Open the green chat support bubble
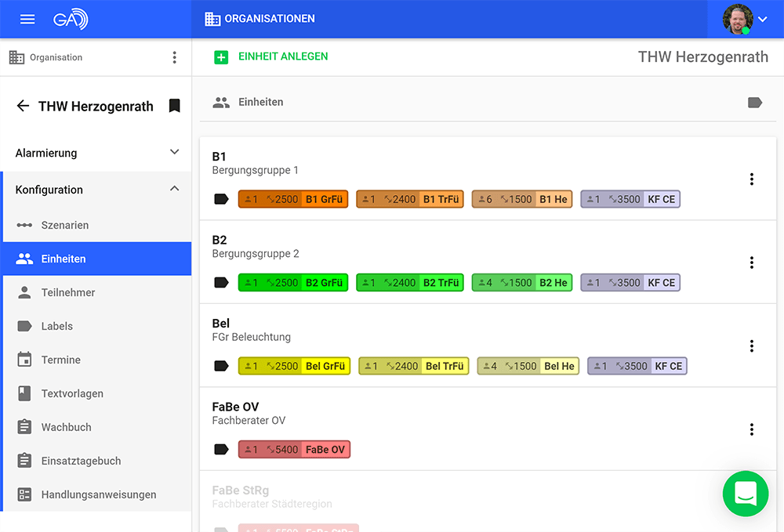The width and height of the screenshot is (784, 532). tap(746, 494)
